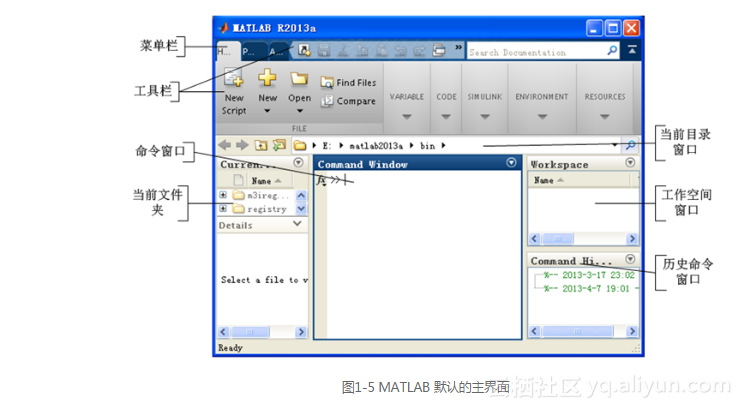
Task: Go forward with the right arrow in address bar
Action: 242,145
